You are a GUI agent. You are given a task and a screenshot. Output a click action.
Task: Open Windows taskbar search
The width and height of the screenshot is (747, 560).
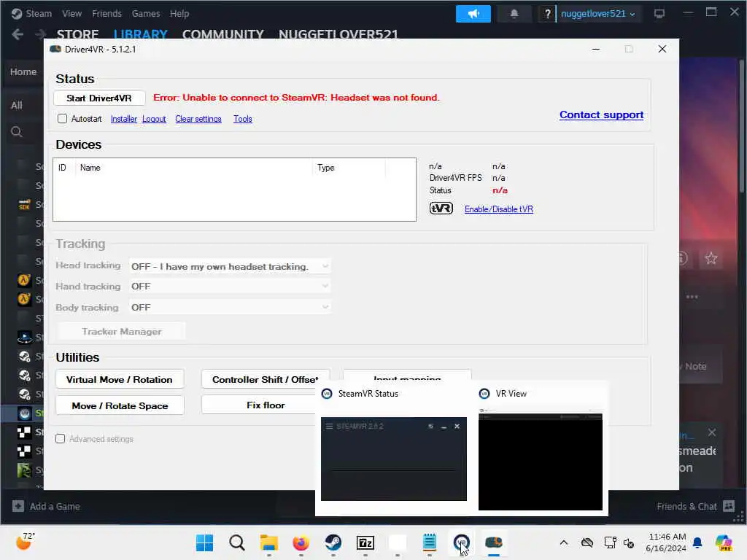[x=237, y=542]
